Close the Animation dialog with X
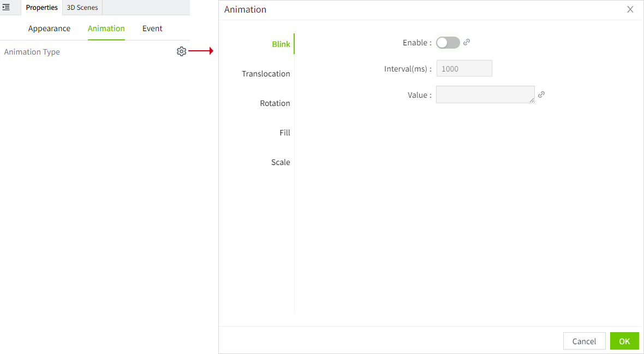The width and height of the screenshot is (644, 354). pyautogui.click(x=630, y=9)
